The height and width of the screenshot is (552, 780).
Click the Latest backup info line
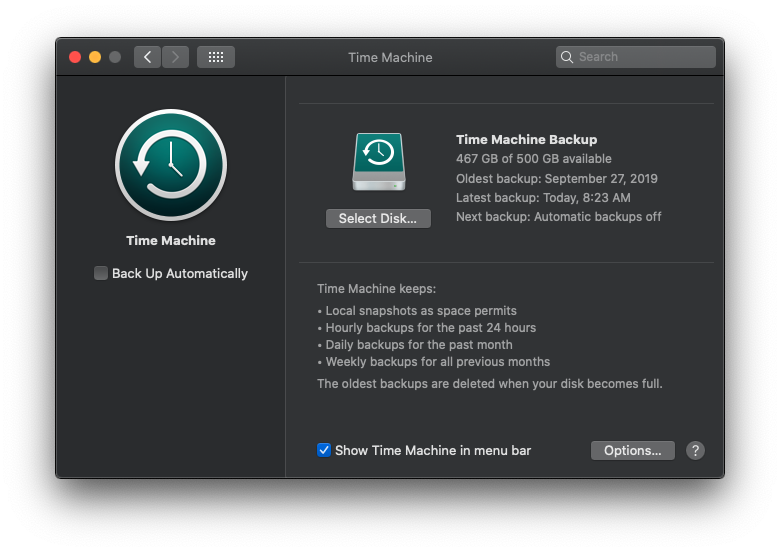[x=543, y=198]
